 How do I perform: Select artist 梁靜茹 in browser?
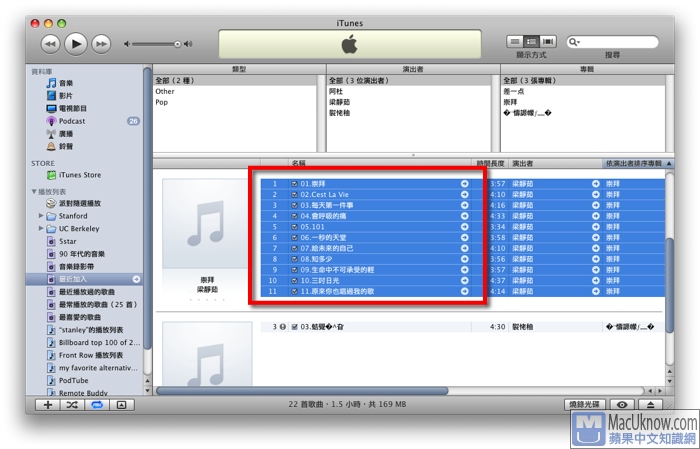(x=409, y=102)
